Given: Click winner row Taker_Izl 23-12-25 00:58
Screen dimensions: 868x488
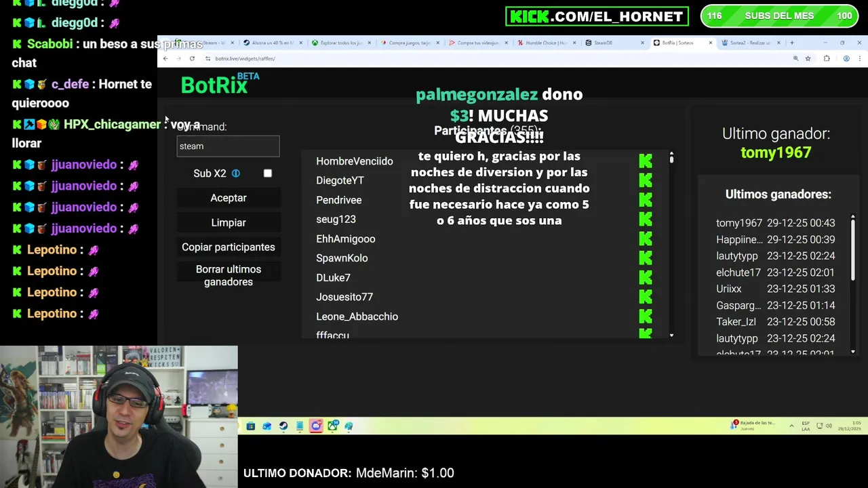Looking at the screenshot, I should tap(775, 322).
